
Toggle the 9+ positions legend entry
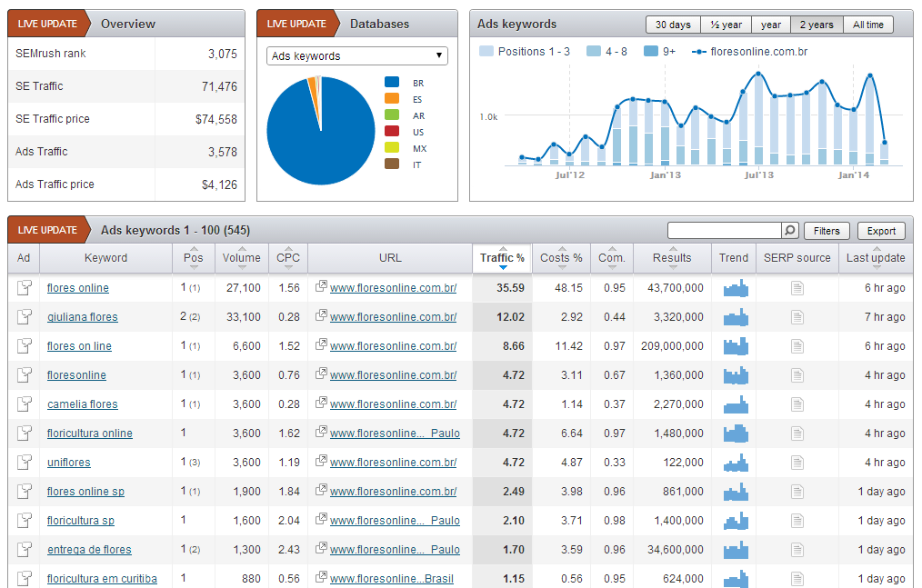pos(659,52)
